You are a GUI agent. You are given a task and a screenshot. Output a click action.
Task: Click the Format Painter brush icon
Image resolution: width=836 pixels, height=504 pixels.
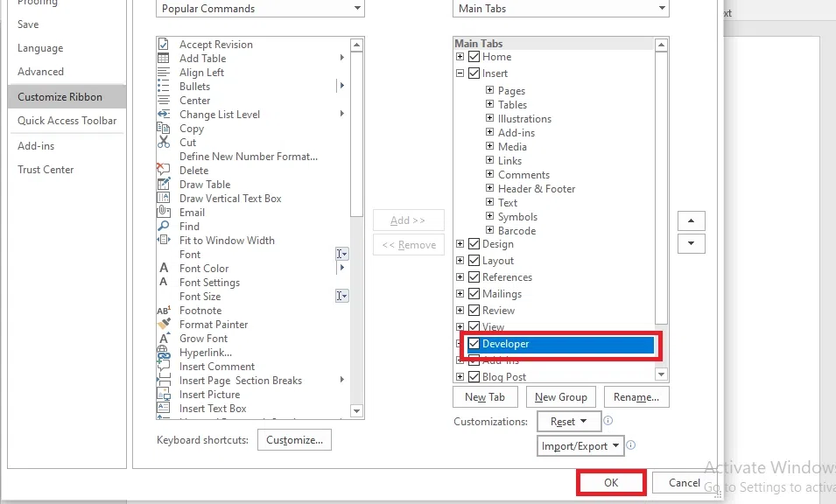click(x=164, y=324)
